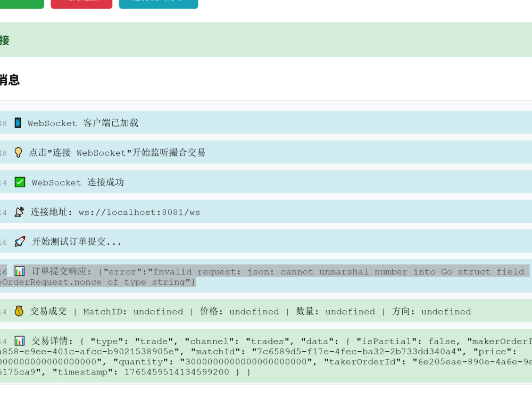Click the quantity value 3000000000000000000000
Image resolution: width=532 pixels, height=399 pixels.
[x=246, y=362]
